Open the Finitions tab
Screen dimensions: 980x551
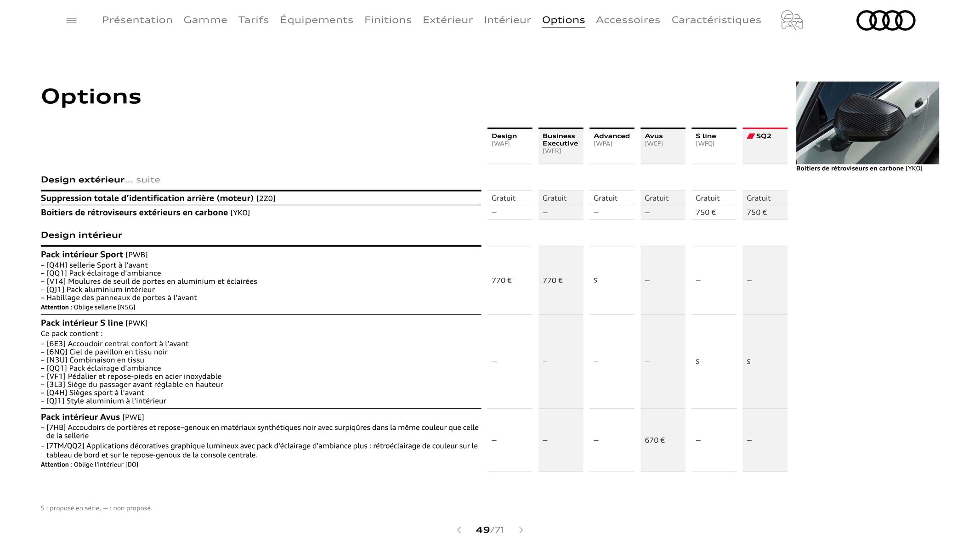pyautogui.click(x=388, y=20)
